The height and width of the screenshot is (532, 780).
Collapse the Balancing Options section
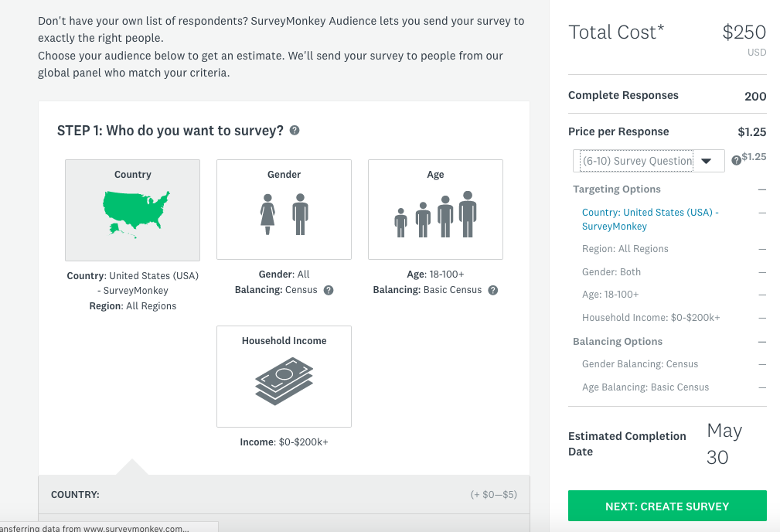click(x=762, y=342)
